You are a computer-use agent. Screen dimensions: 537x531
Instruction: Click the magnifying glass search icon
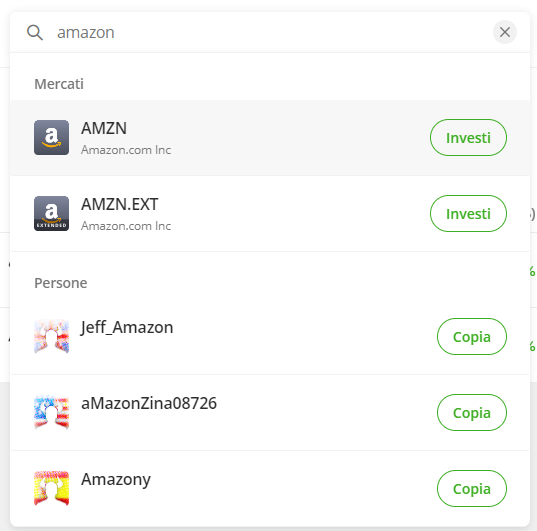35,33
